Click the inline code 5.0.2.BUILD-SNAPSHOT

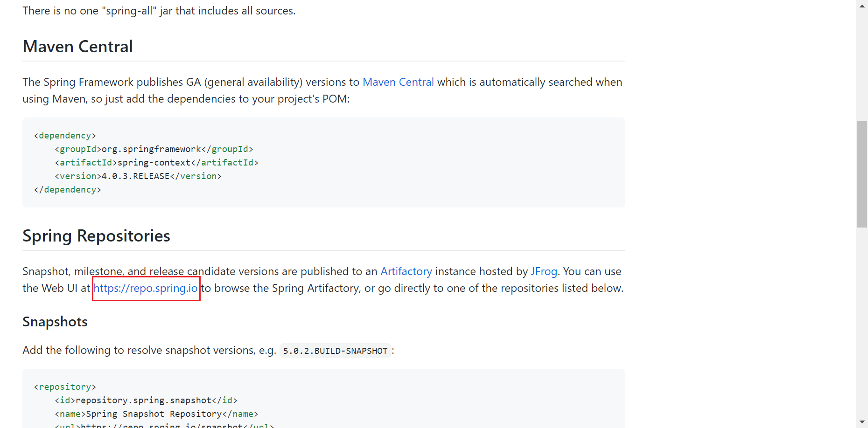(x=335, y=350)
